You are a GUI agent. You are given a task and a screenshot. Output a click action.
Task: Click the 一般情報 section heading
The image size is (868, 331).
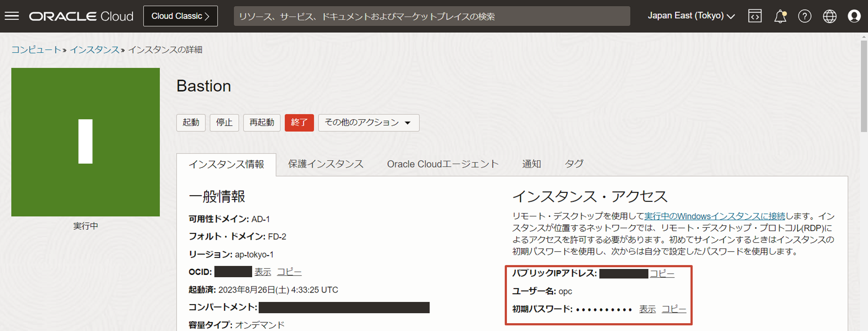(217, 197)
